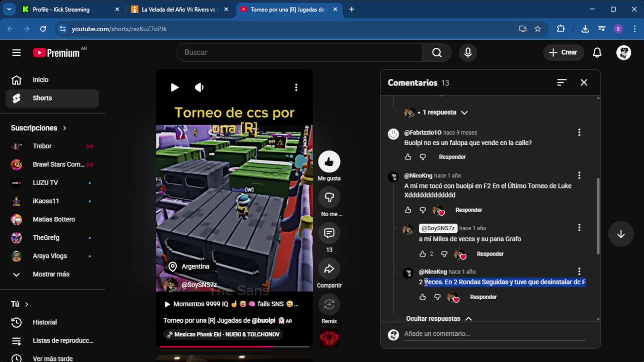Open the account avatar menu
This screenshot has height=362, width=644.
point(624,52)
